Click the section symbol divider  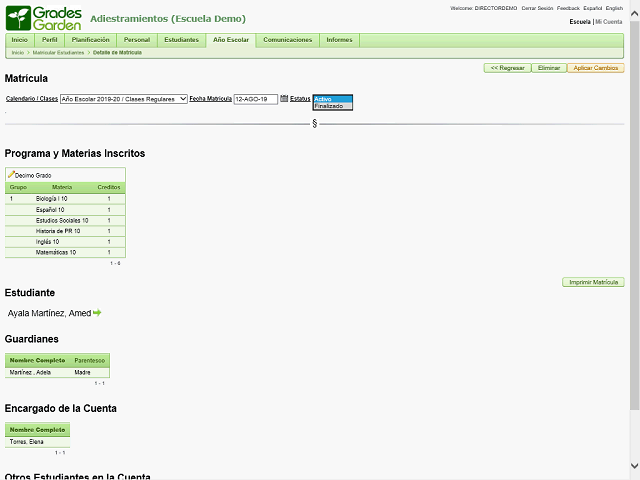click(x=315, y=124)
